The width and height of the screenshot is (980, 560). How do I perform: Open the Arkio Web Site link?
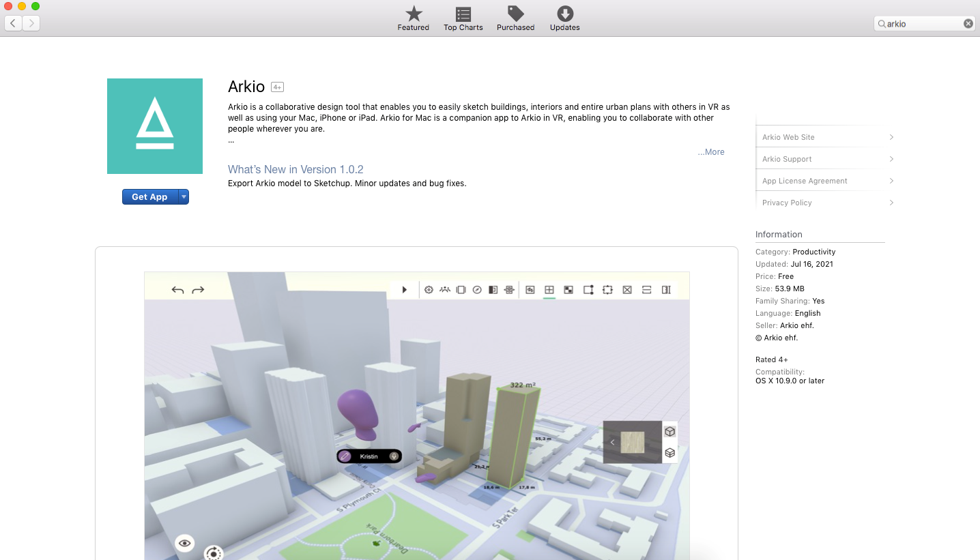pos(788,137)
